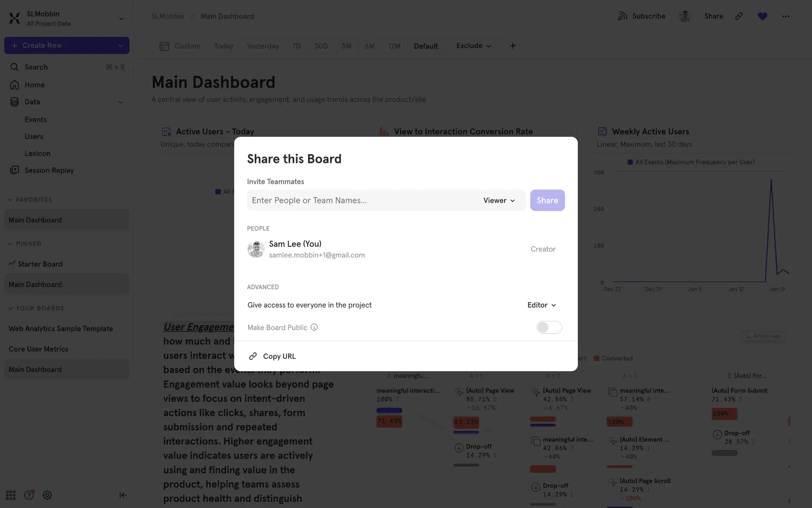Screen dimensions: 812x508
Task: Open the Editor project access dropdown
Action: tap(541, 305)
